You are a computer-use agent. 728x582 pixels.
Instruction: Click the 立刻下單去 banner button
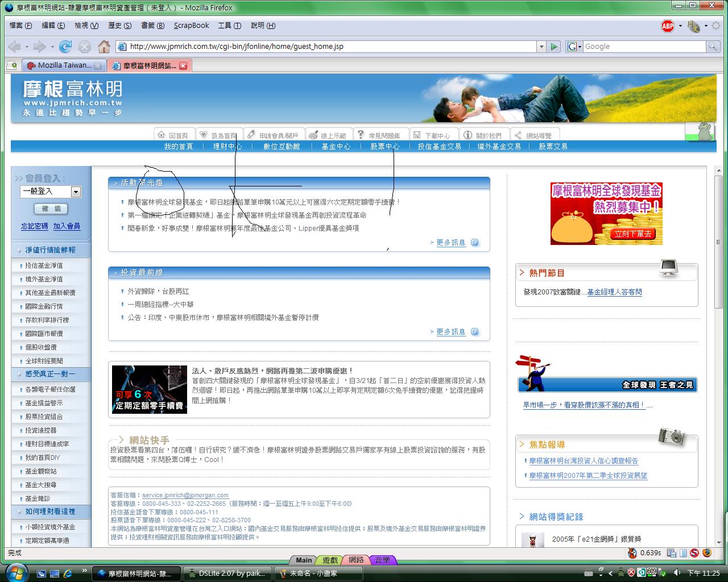[632, 234]
